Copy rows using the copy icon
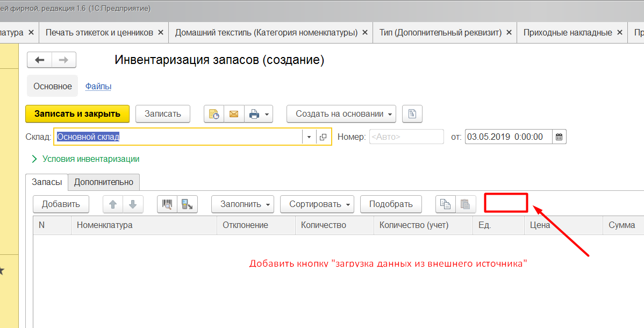 coord(445,204)
